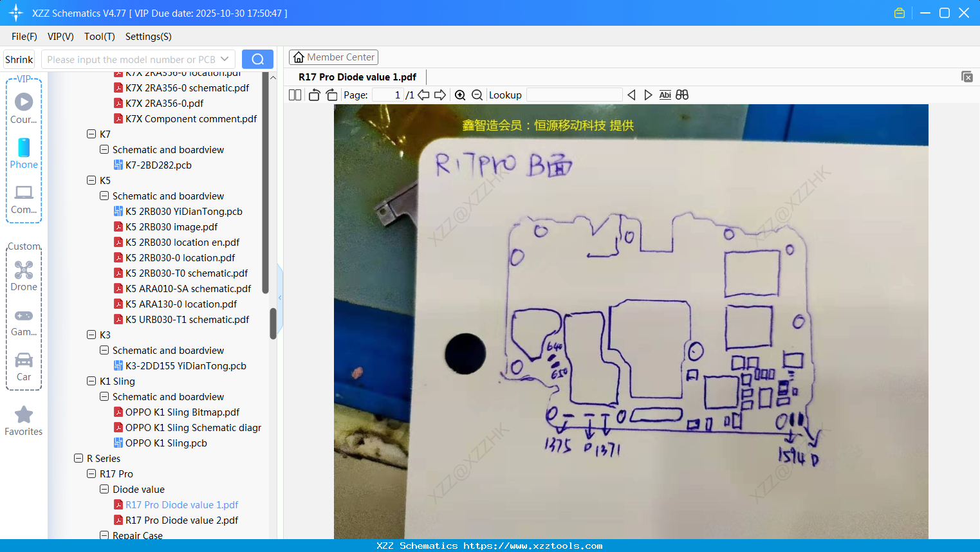Collapse the K7 tree node
Viewport: 980px width, 552px height.
coord(91,134)
